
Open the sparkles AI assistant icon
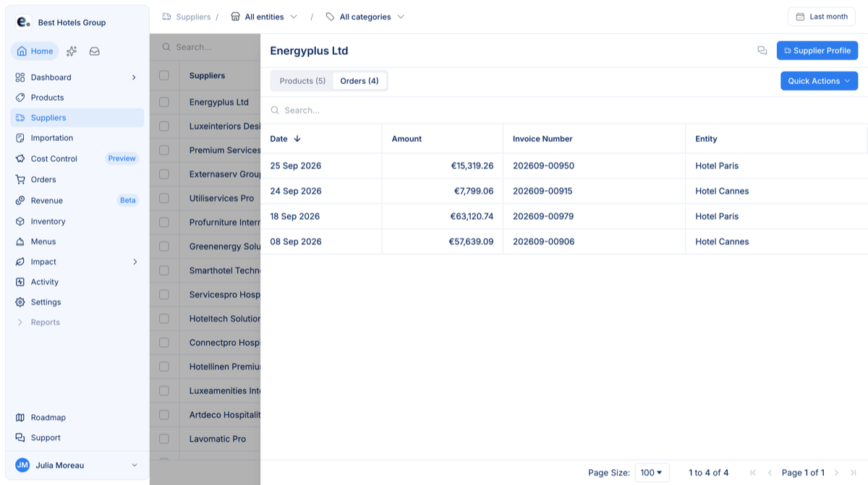72,51
